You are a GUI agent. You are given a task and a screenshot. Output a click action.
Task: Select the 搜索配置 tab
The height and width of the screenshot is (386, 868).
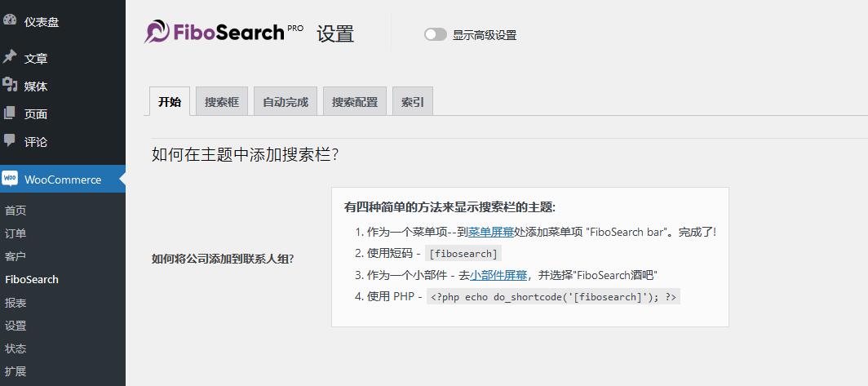click(355, 102)
